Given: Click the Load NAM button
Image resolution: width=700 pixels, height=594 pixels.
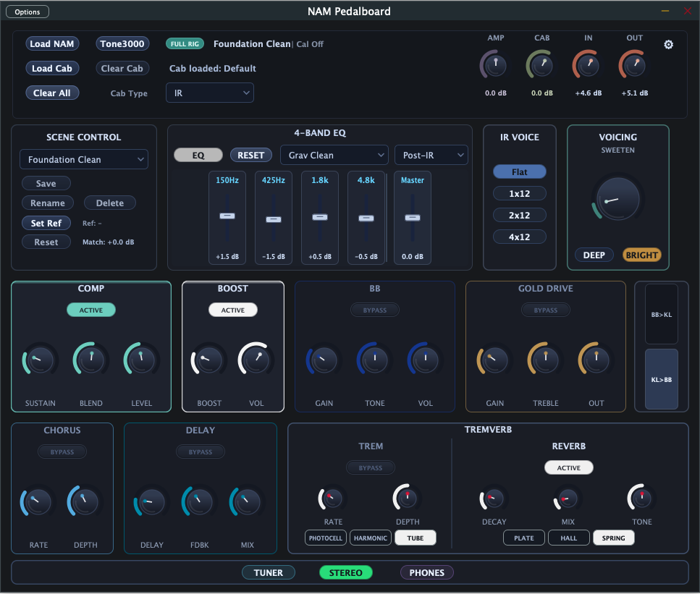Looking at the screenshot, I should 51,44.
